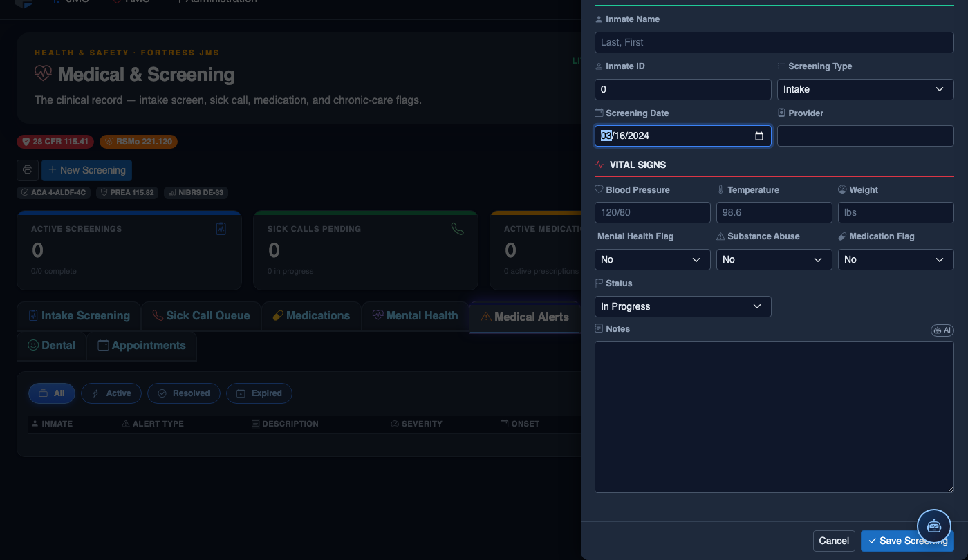Click the Cancel button
Screen dimensions: 968x560
click(834, 541)
